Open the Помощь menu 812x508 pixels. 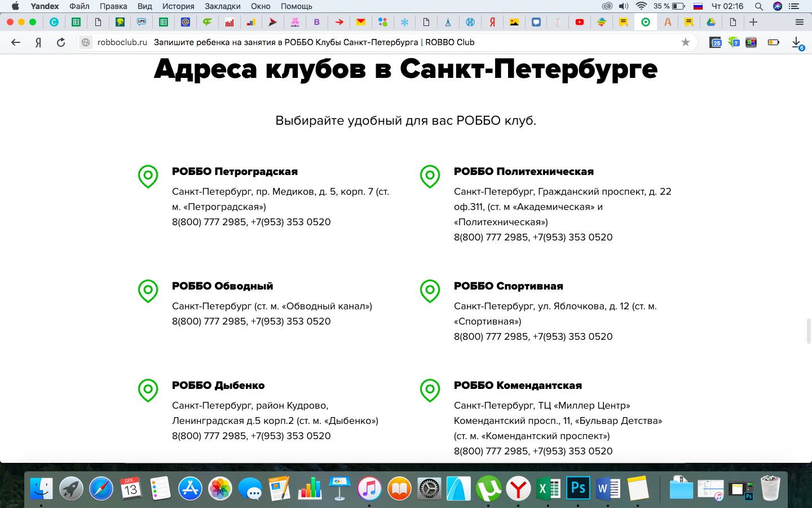click(x=297, y=6)
